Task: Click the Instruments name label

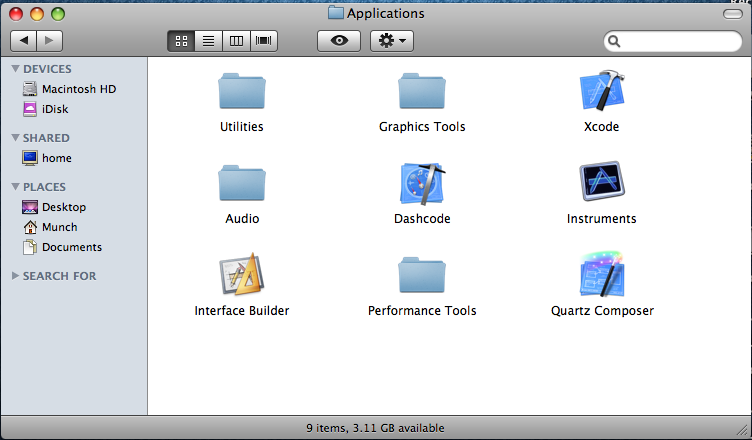Action: point(601,219)
